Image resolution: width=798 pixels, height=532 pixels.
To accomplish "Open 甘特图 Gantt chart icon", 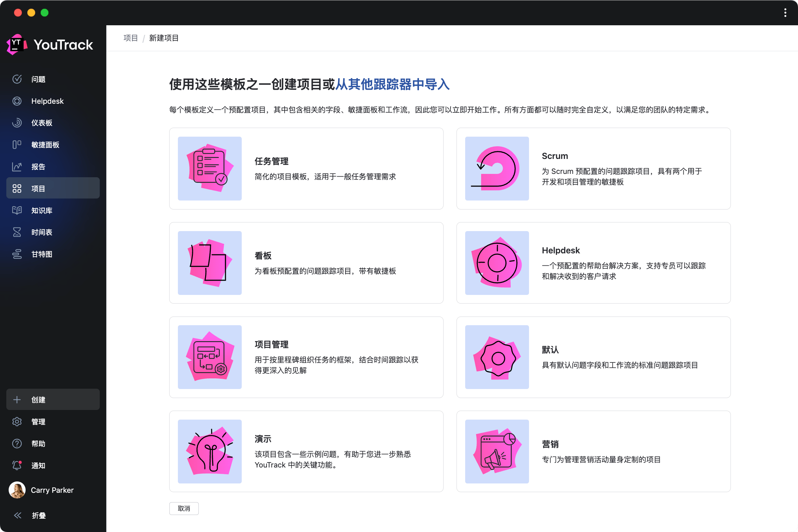I will coord(17,254).
